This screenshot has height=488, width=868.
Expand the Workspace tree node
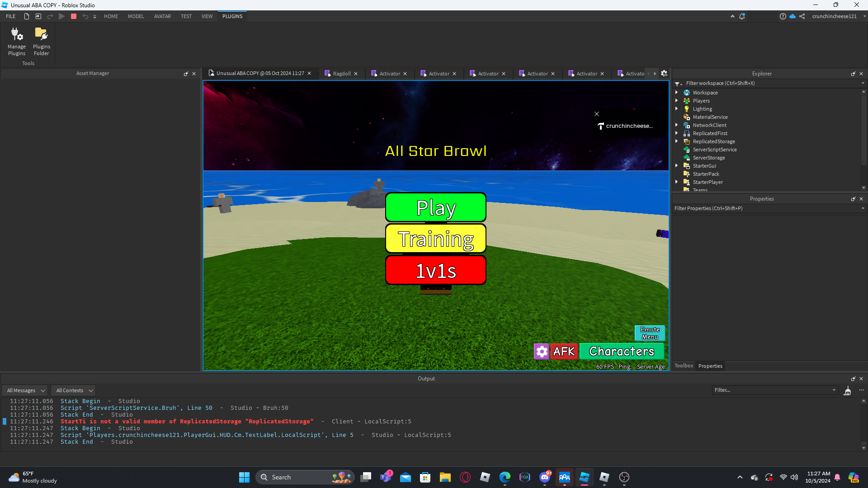677,92
